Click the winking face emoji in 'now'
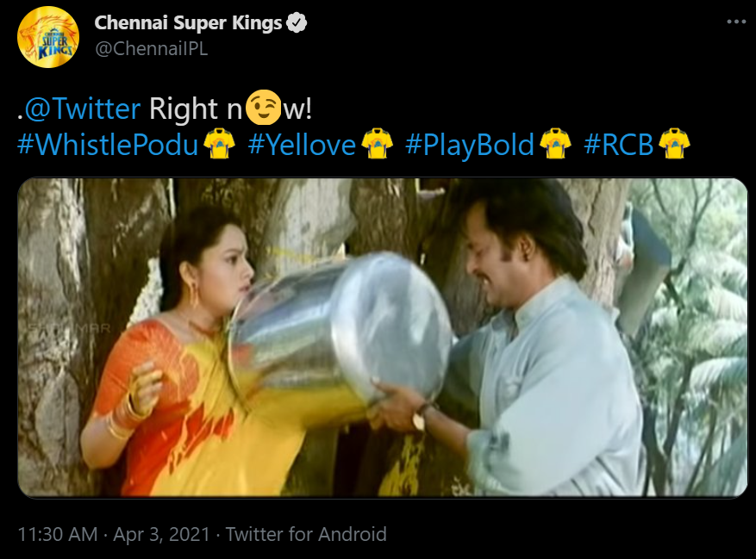Image resolution: width=756 pixels, height=559 pixels. [263, 107]
